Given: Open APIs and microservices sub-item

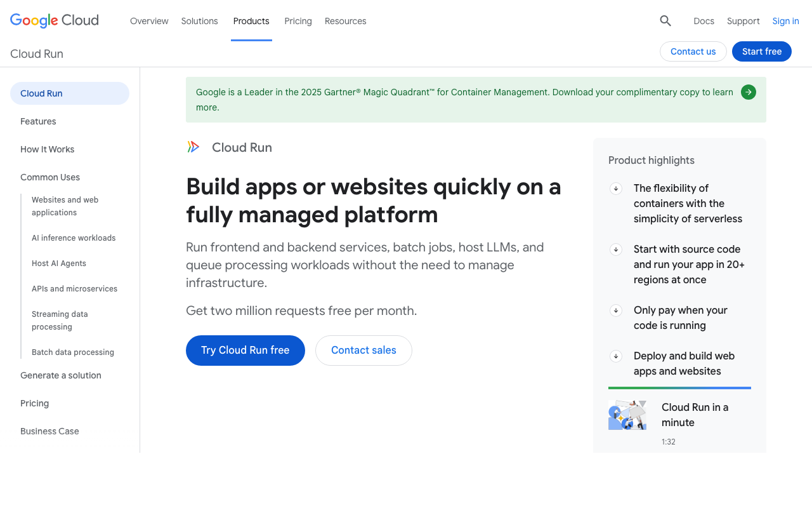Looking at the screenshot, I should click(x=75, y=289).
